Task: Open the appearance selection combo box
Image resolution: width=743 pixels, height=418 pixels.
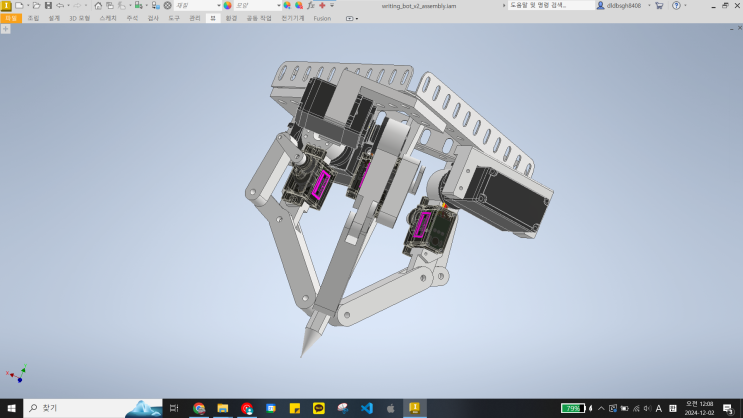Action: point(258,6)
